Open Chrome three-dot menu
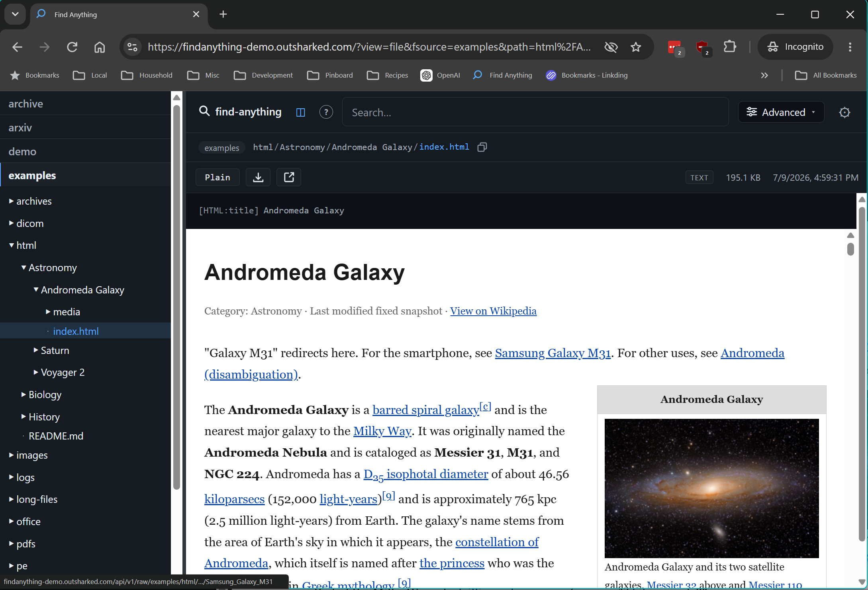 [x=850, y=47]
